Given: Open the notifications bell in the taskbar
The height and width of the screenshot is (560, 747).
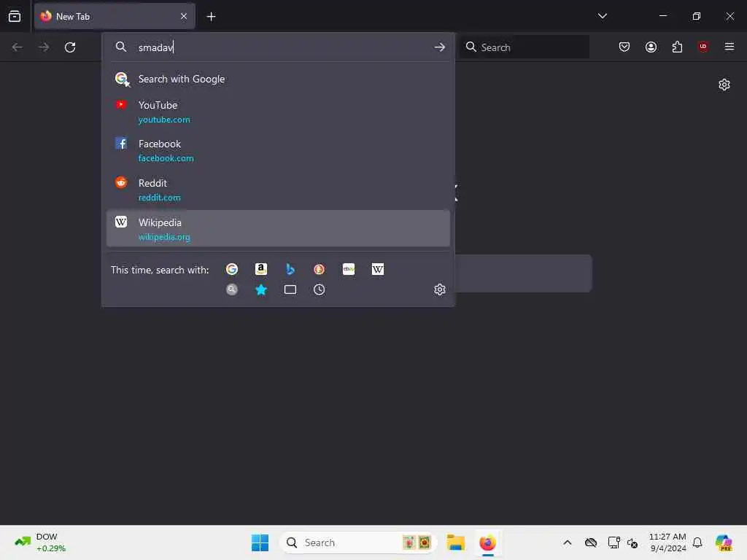Looking at the screenshot, I should 697,542.
